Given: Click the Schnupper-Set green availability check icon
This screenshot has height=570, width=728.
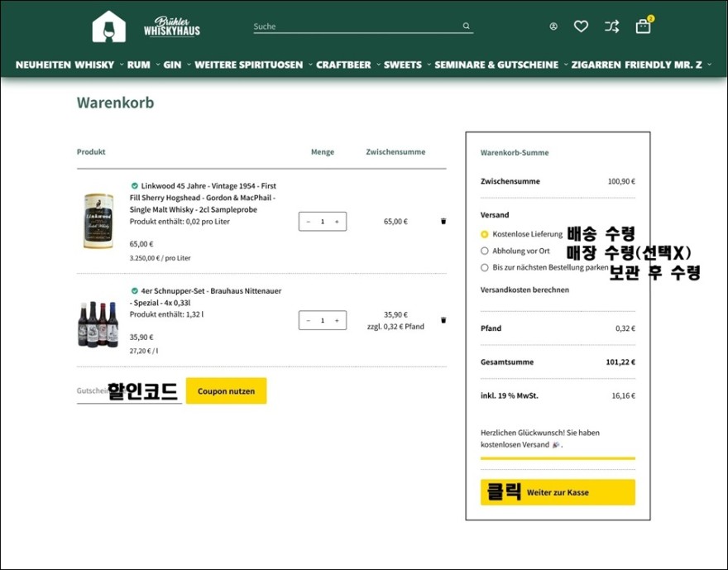Looking at the screenshot, I should [x=134, y=290].
